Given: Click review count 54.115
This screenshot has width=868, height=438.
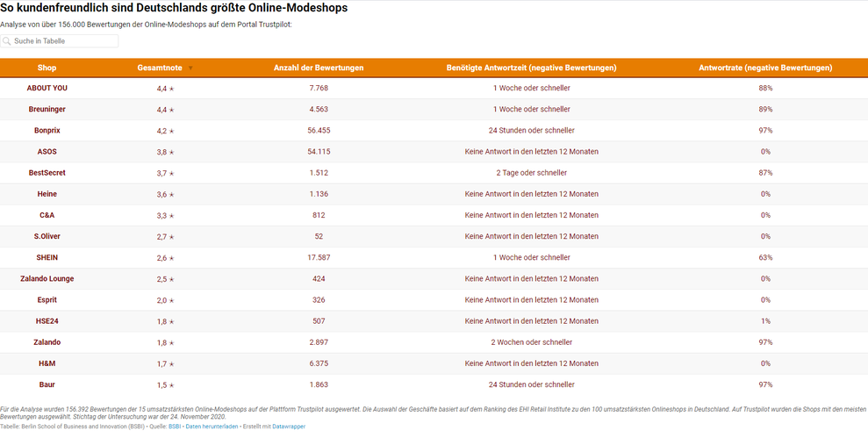Looking at the screenshot, I should tap(319, 152).
